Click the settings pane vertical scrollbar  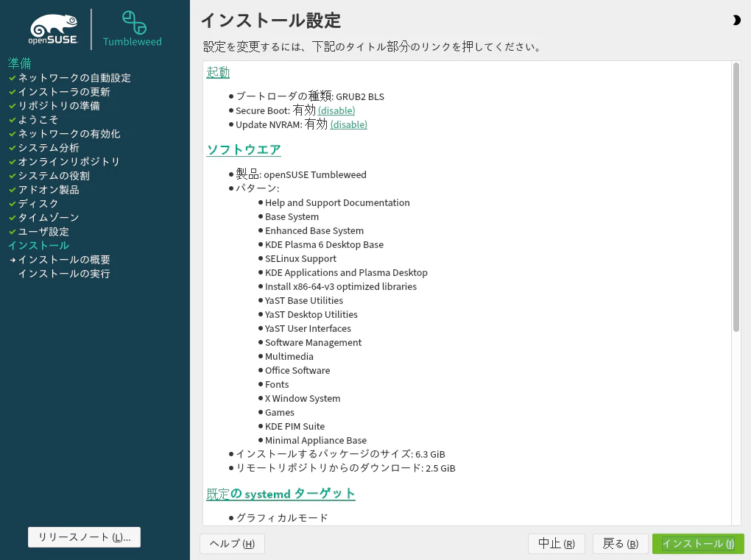(736, 197)
